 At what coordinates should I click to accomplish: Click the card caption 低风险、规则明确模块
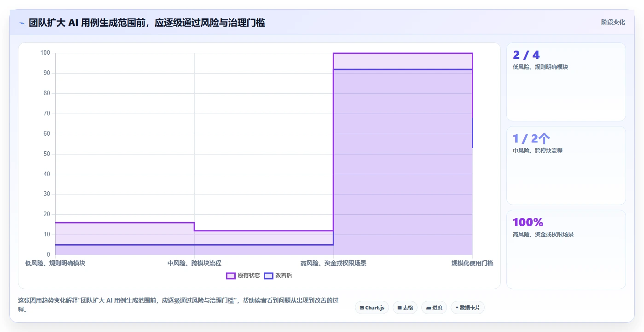pyautogui.click(x=540, y=67)
